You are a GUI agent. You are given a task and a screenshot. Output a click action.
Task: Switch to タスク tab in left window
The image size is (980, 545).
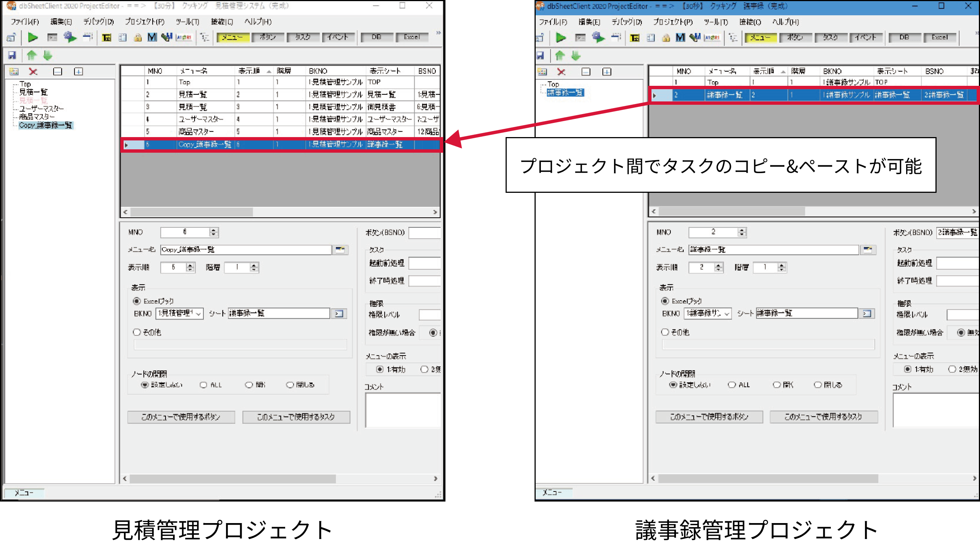click(x=303, y=37)
